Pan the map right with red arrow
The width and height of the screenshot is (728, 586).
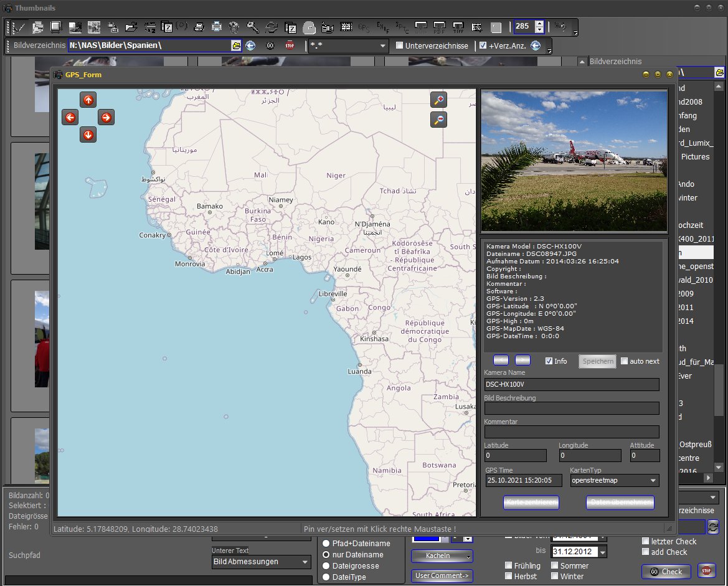(106, 117)
